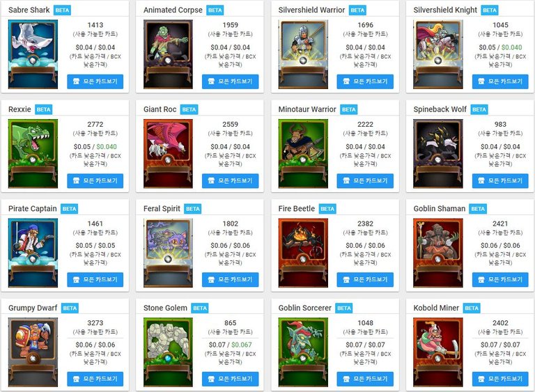Click the store icon on Sabre Shark's button
This screenshot has width=535, height=392.
pos(76,81)
